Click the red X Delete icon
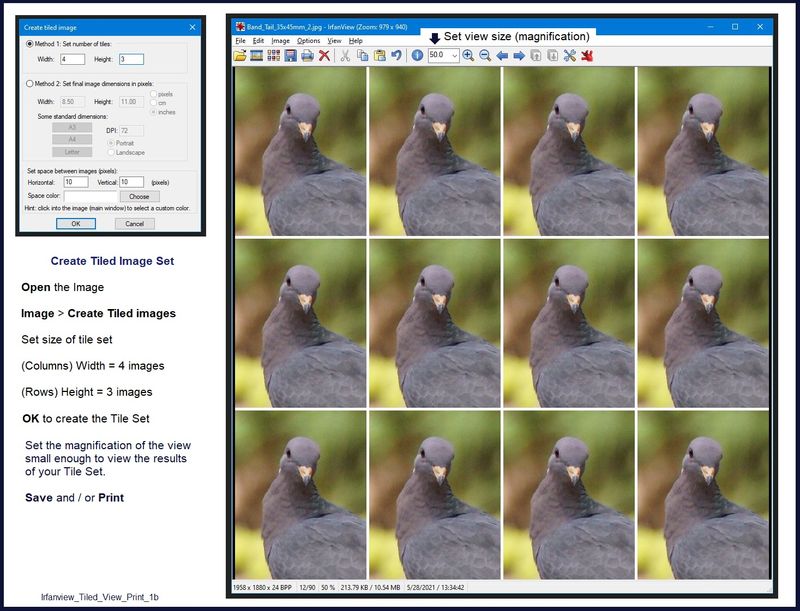 tap(324, 56)
